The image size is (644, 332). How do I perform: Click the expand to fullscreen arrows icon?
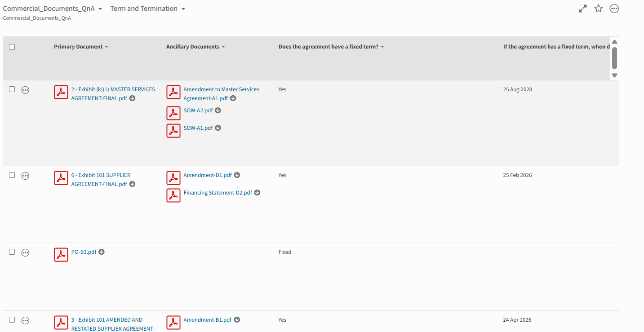[583, 9]
